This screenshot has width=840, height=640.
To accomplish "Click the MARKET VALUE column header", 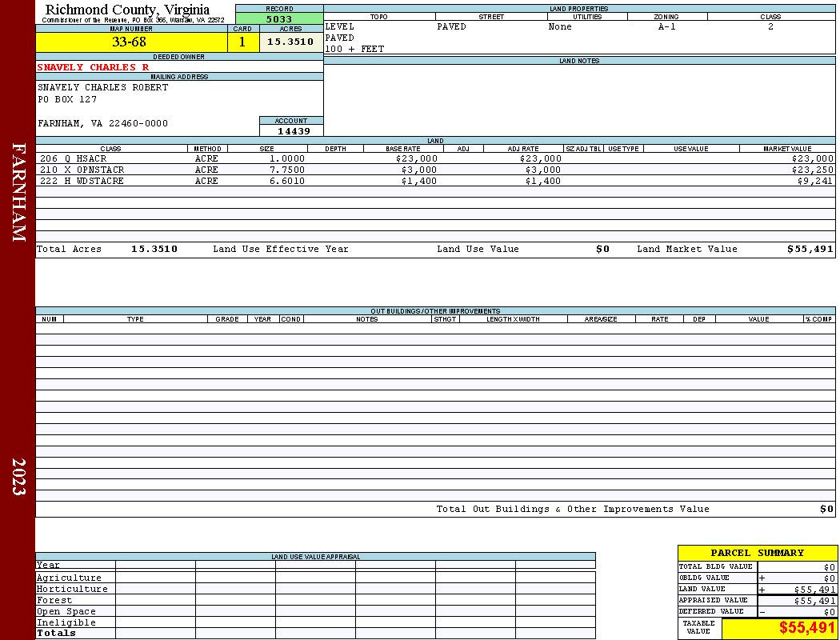I will pyautogui.click(x=787, y=149).
